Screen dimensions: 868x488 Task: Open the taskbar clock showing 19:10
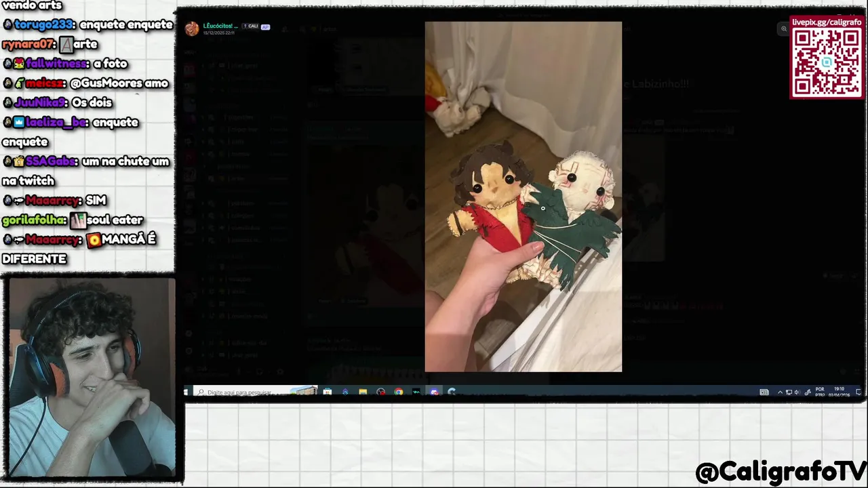840,392
